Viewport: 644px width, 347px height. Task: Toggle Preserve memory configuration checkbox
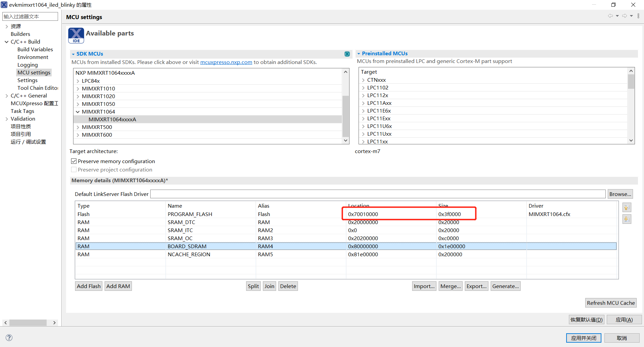coord(74,161)
